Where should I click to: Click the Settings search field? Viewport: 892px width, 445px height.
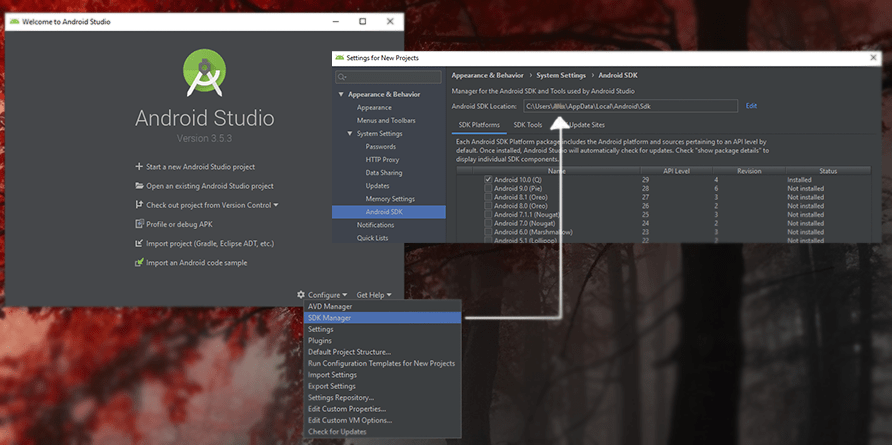click(389, 77)
